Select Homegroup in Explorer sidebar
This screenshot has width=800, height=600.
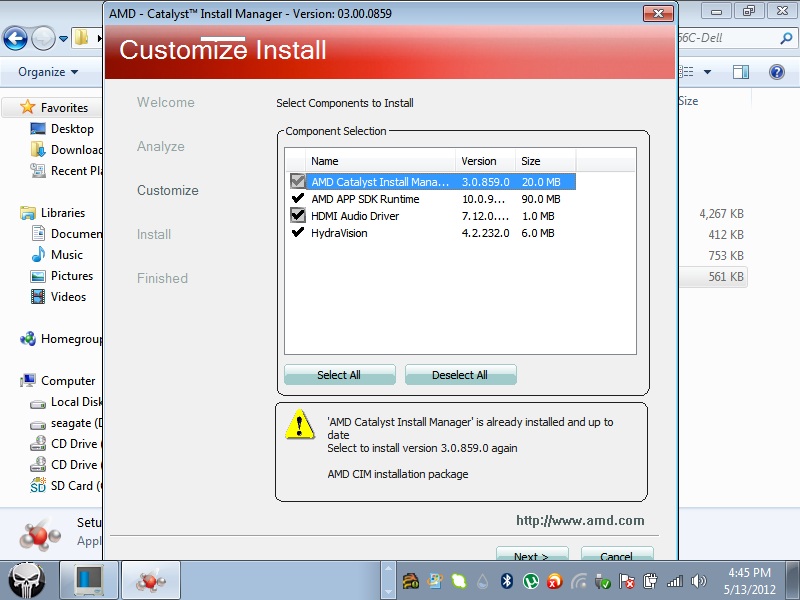point(60,339)
